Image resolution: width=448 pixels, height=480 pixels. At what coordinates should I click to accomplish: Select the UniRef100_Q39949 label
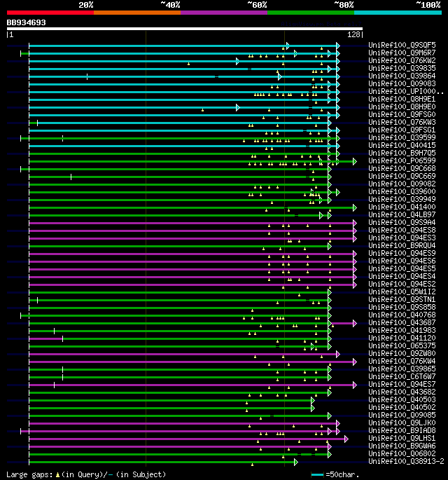pos(402,199)
